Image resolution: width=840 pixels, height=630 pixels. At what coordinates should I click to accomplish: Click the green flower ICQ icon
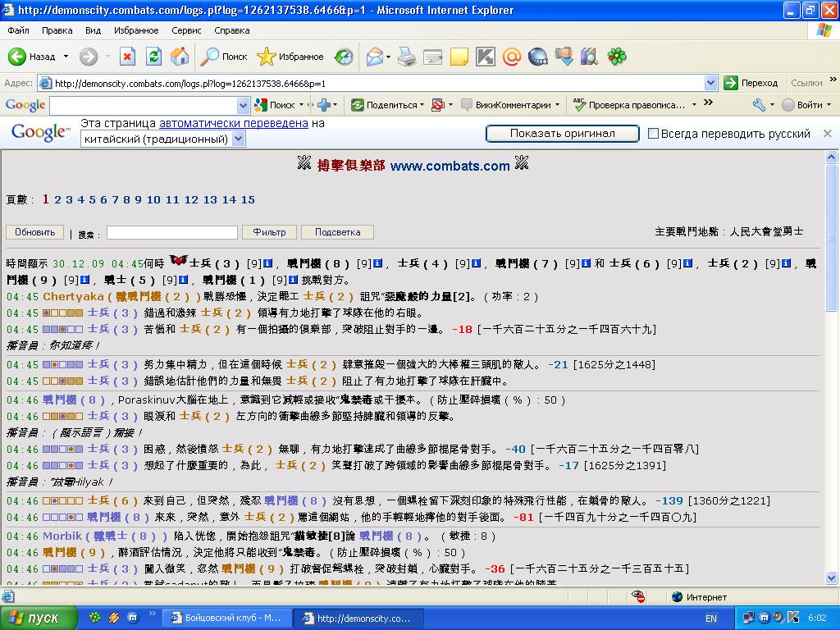pos(617,57)
